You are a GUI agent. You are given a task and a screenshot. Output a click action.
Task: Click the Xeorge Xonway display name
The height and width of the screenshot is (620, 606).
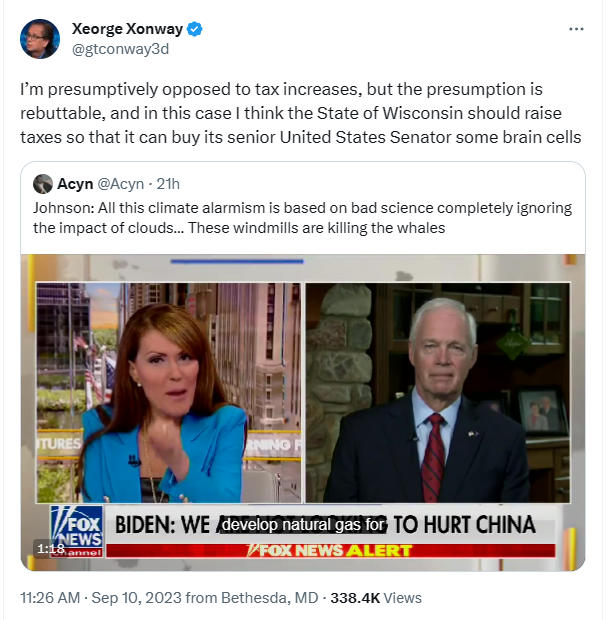click(x=127, y=29)
